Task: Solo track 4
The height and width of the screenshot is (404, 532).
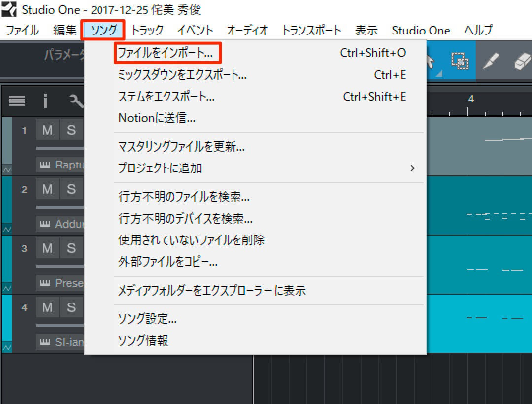Action: click(71, 307)
